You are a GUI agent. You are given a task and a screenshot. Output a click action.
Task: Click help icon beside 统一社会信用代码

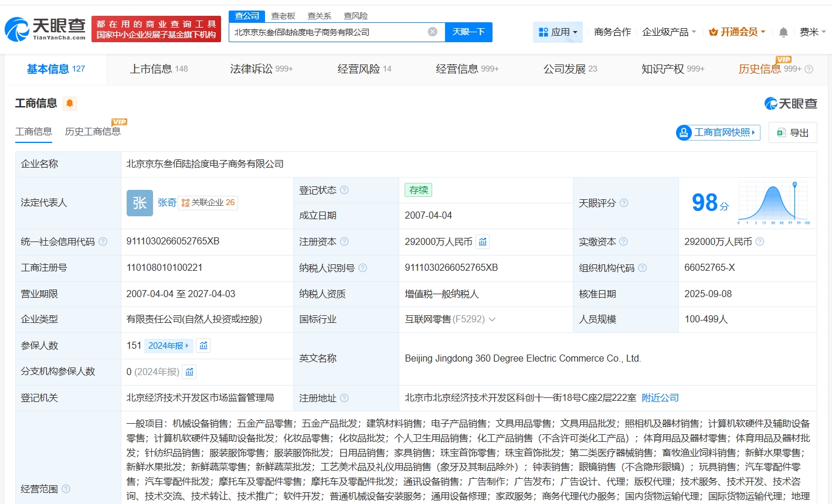(103, 241)
